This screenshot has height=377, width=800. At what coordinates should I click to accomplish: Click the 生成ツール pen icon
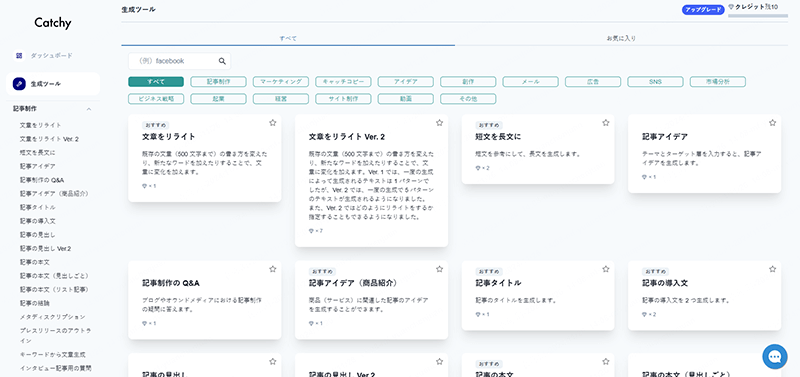point(19,84)
